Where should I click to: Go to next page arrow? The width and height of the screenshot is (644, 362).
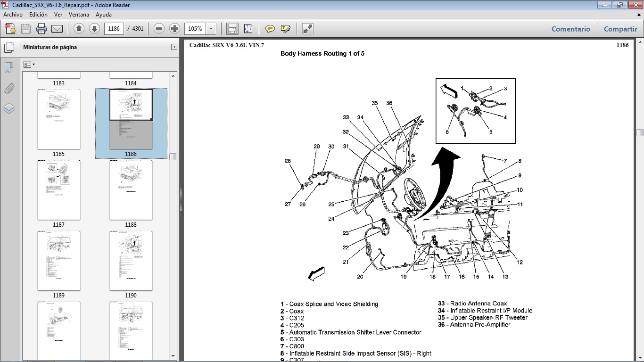pos(94,29)
